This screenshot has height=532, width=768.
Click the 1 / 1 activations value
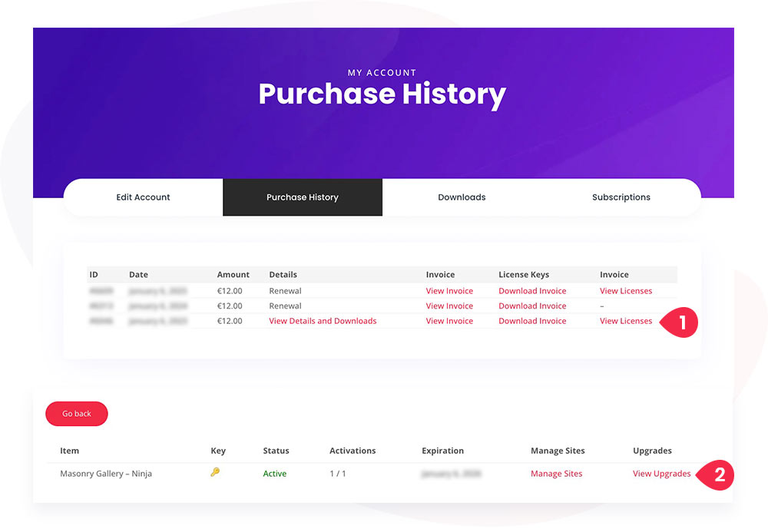pyautogui.click(x=338, y=474)
